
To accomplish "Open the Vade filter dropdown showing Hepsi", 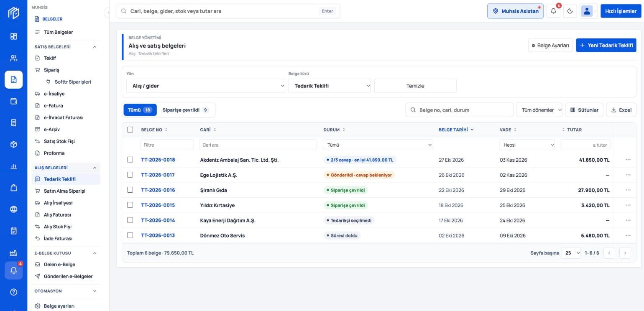I will pyautogui.click(x=527, y=145).
